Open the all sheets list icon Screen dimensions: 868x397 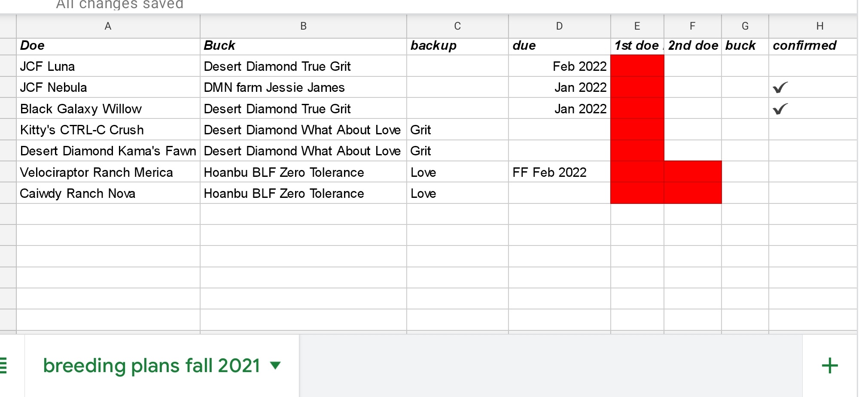pos(3,366)
